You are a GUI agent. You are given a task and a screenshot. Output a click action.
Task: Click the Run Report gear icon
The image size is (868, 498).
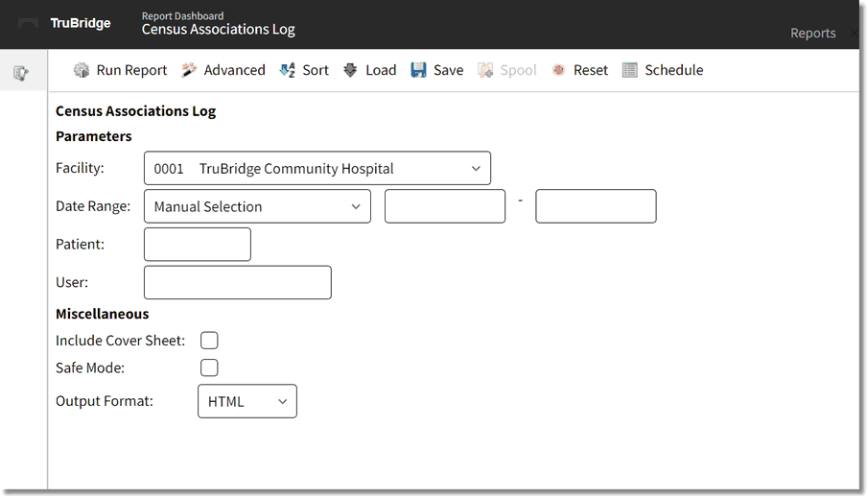click(x=82, y=70)
